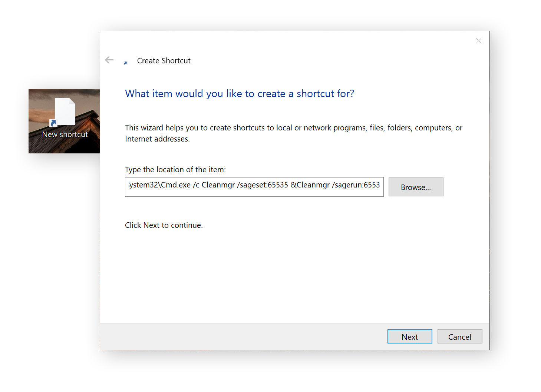Select the New shortcut label text
The height and width of the screenshot is (392, 541).
point(65,134)
